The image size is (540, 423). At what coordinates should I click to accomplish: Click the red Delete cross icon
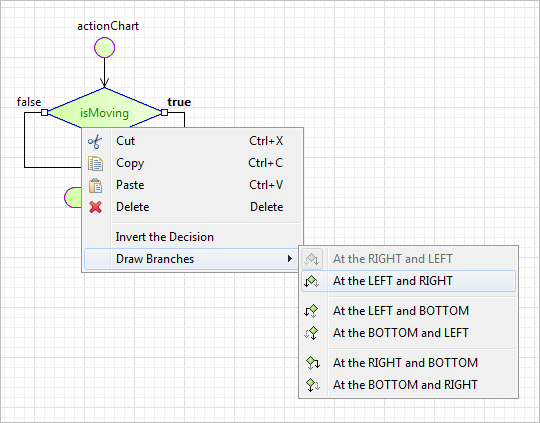(x=95, y=207)
